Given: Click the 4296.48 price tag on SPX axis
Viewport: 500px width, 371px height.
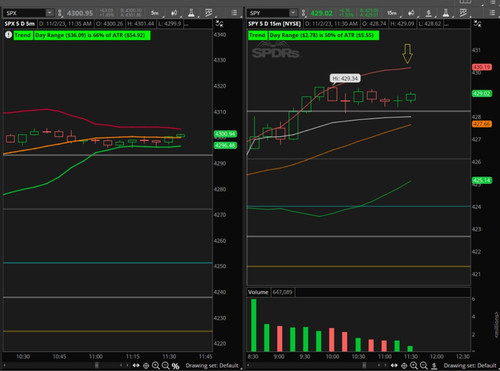Looking at the screenshot, I should (225, 145).
